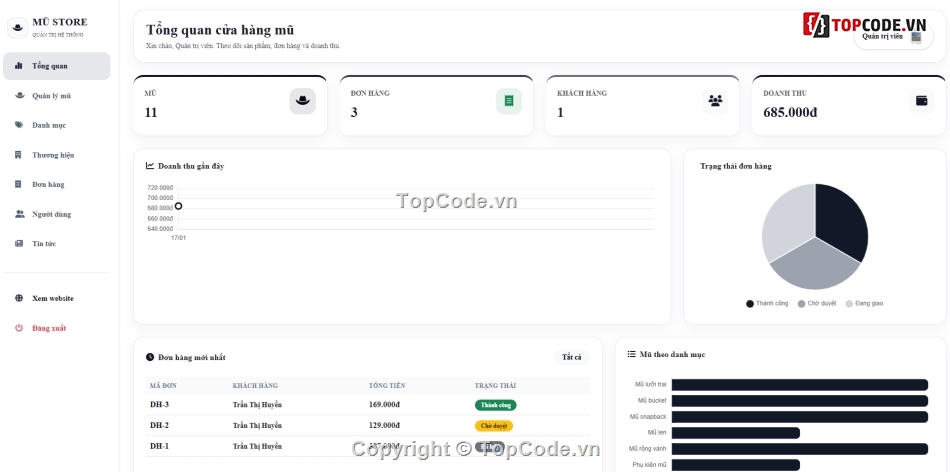This screenshot has width=950, height=472.
Task: Click the Tất cả button for latest orders
Action: 571,357
